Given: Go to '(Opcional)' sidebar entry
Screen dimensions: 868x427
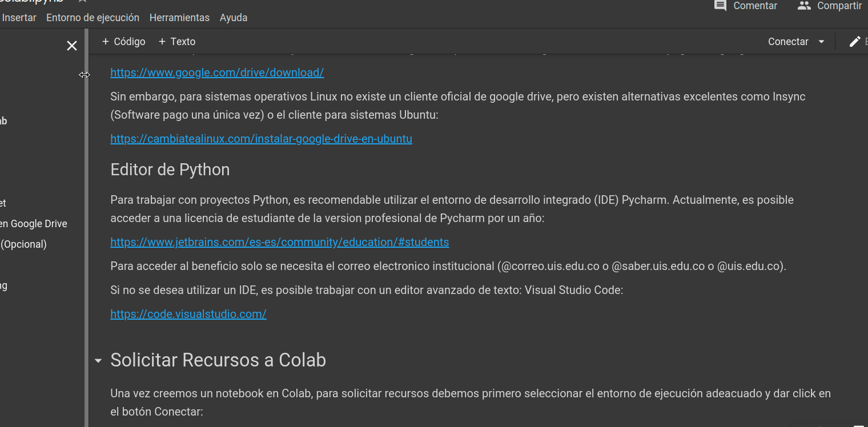Looking at the screenshot, I should pos(23,244).
